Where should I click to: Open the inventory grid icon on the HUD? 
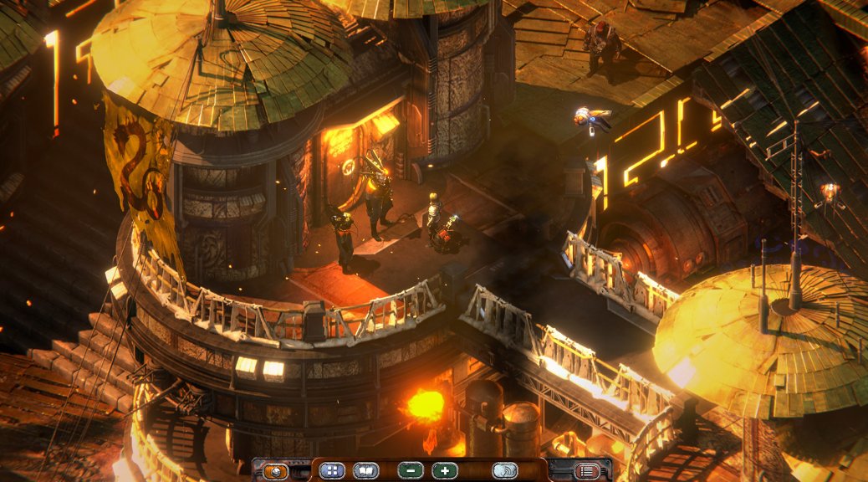tap(334, 469)
